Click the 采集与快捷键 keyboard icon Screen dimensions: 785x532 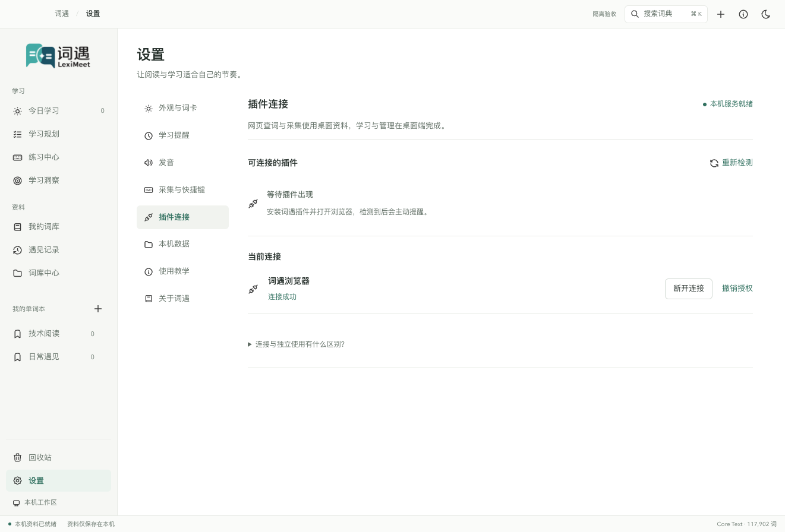(149, 190)
